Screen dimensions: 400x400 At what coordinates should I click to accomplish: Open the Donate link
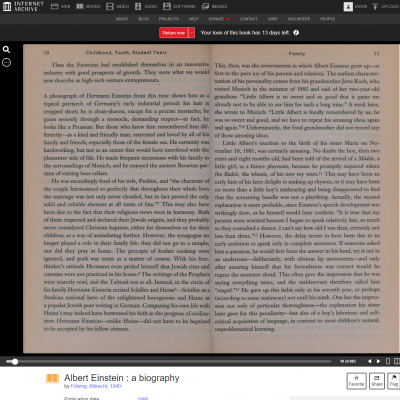click(219, 19)
